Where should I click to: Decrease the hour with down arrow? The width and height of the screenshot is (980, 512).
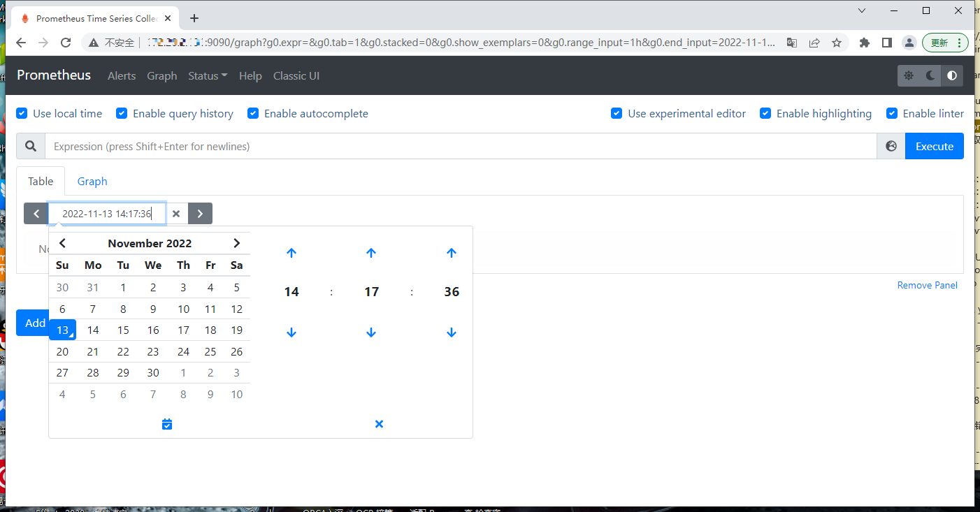291,332
